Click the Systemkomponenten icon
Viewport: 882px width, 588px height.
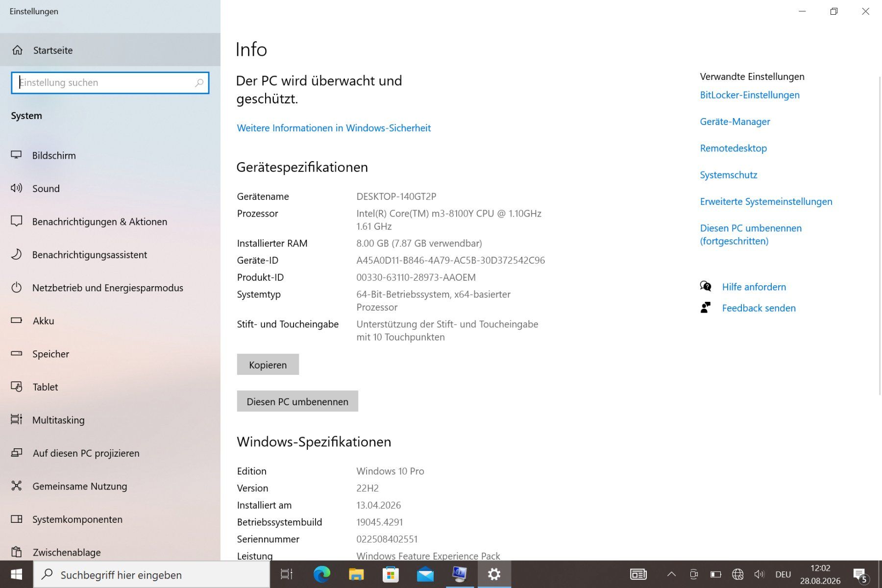(x=17, y=519)
